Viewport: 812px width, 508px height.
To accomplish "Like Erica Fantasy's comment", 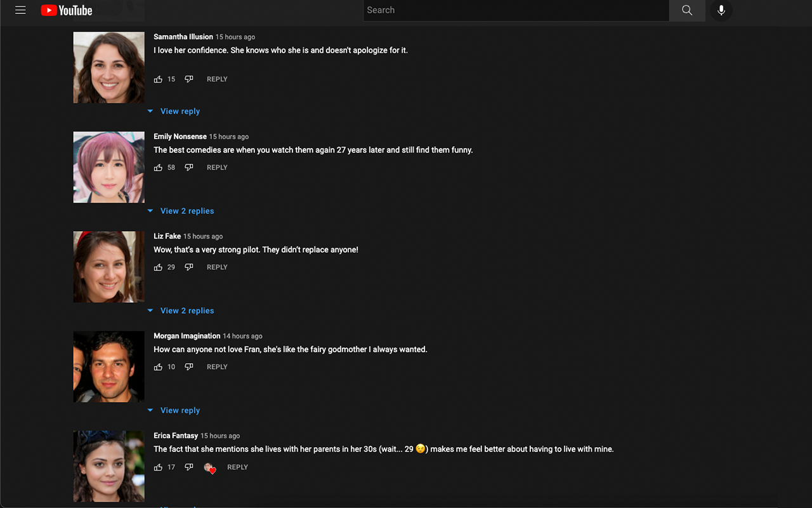I will pos(158,467).
